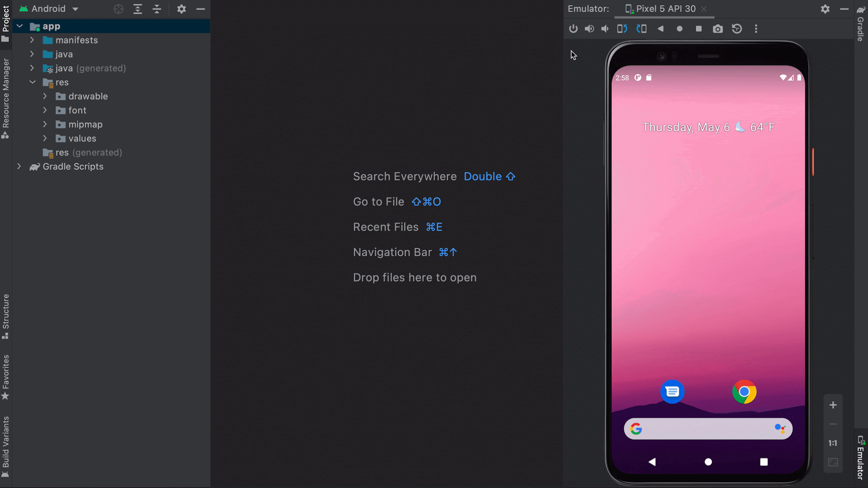Click Select Opened File target icon
This screenshot has width=868, height=488.
coord(119,9)
